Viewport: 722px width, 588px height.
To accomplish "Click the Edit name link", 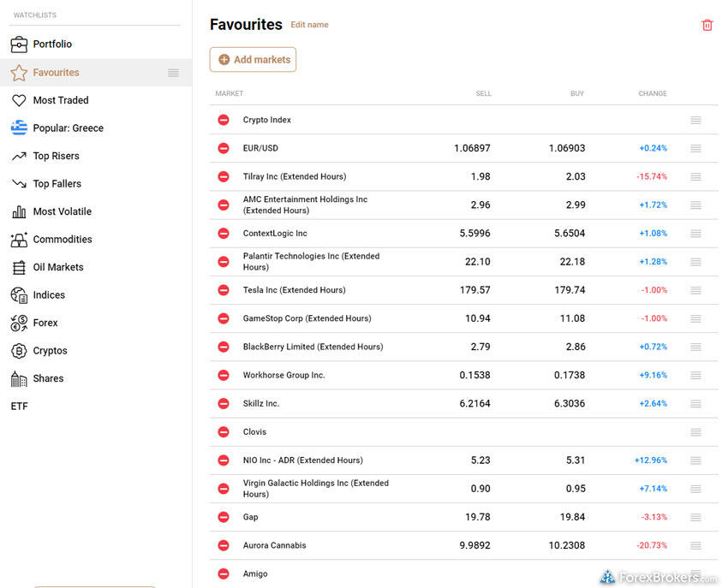I will [309, 25].
